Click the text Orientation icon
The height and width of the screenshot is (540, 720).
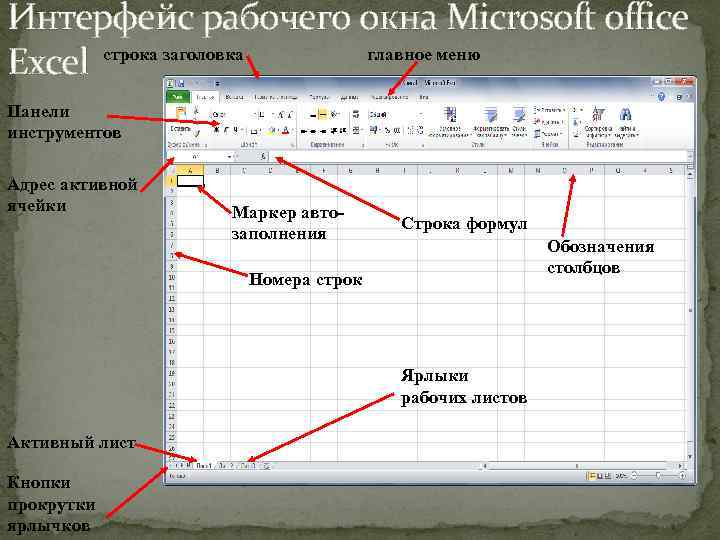coord(335,114)
